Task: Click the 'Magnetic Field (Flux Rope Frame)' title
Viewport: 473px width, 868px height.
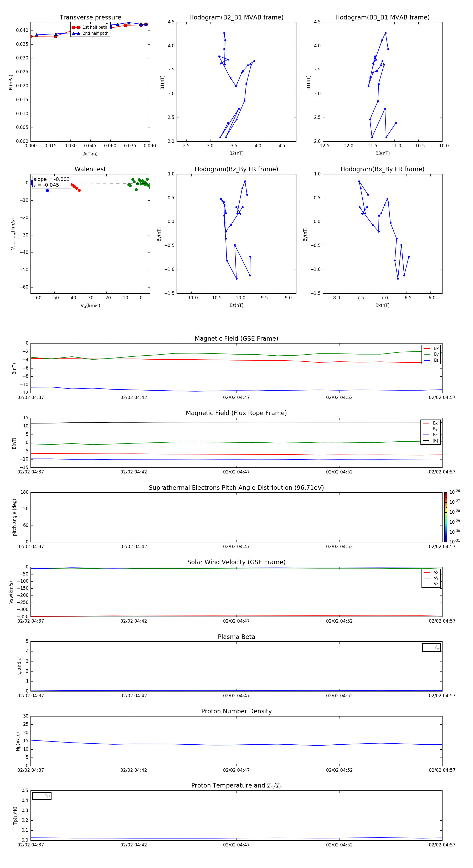Action: pos(236,413)
